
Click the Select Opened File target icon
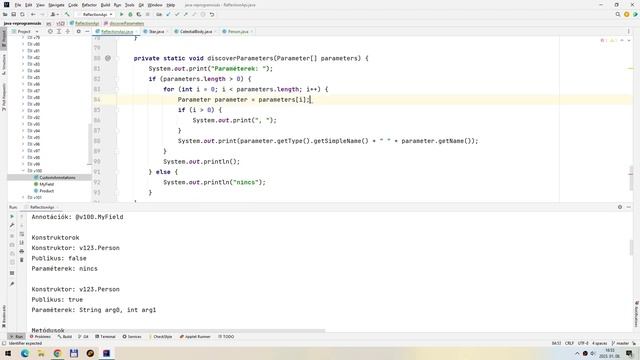pyautogui.click(x=50, y=31)
